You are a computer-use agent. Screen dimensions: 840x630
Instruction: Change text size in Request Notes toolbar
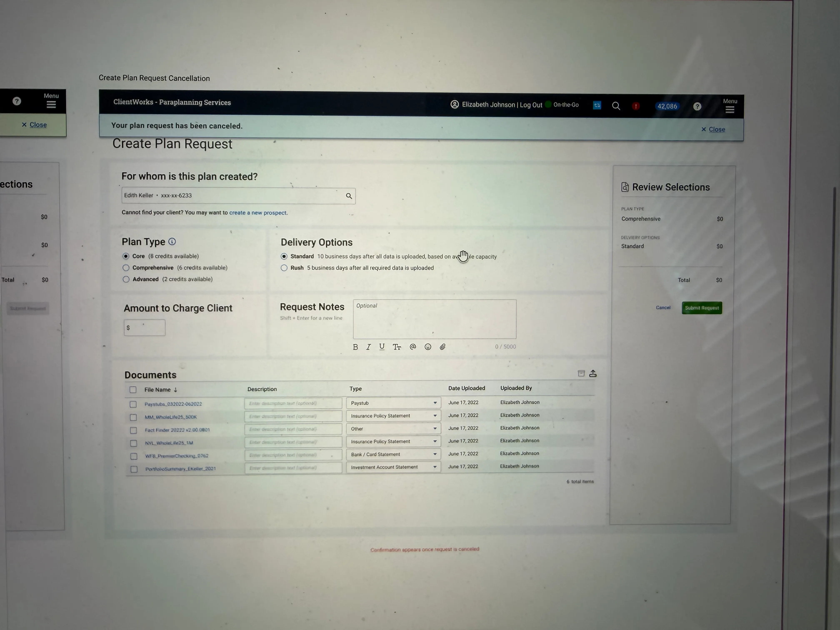(x=397, y=347)
